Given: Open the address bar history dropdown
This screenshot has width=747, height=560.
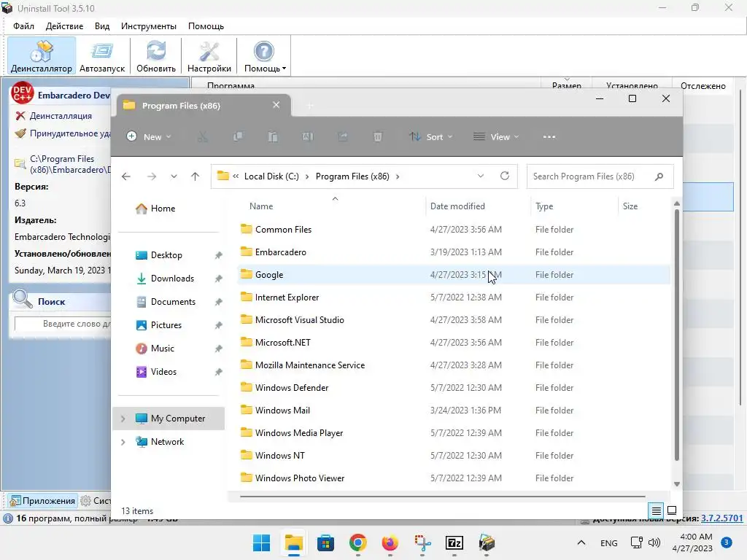Looking at the screenshot, I should [481, 176].
